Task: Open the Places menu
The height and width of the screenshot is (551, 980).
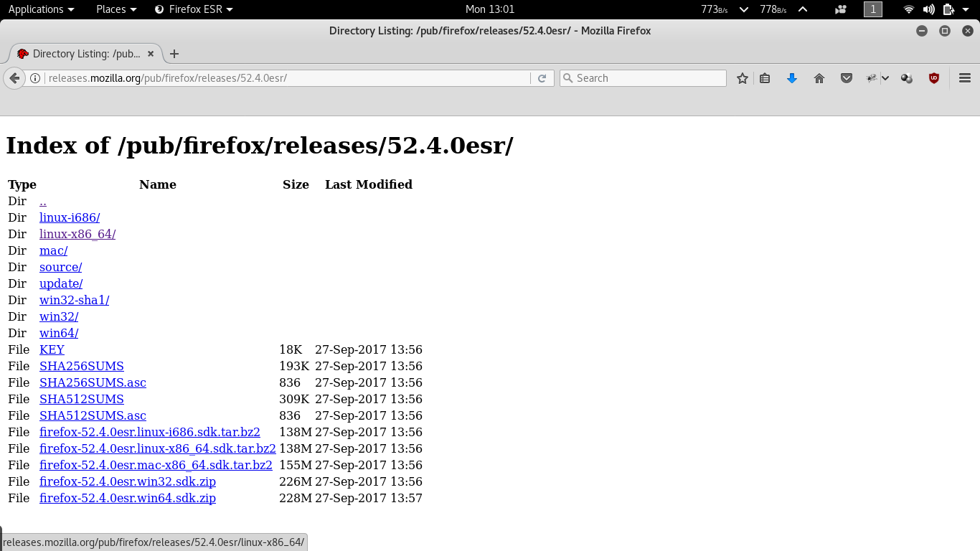Action: pyautogui.click(x=116, y=9)
